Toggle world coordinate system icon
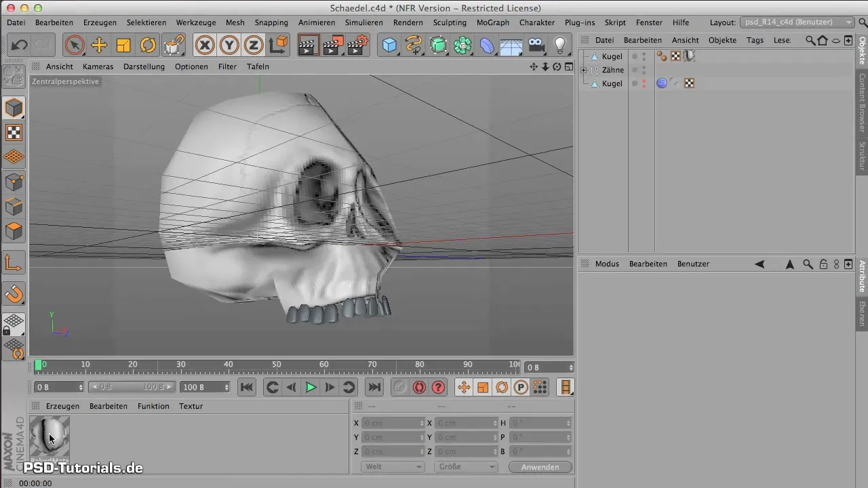This screenshot has width=868, height=488. pyautogui.click(x=278, y=45)
